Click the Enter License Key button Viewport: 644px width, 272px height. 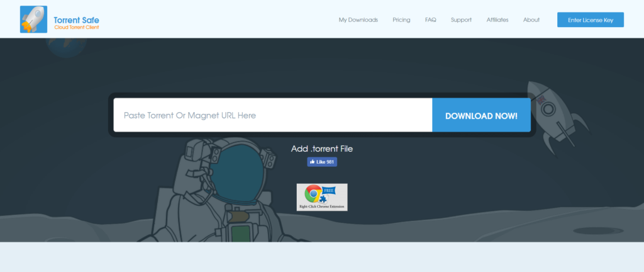[590, 20]
